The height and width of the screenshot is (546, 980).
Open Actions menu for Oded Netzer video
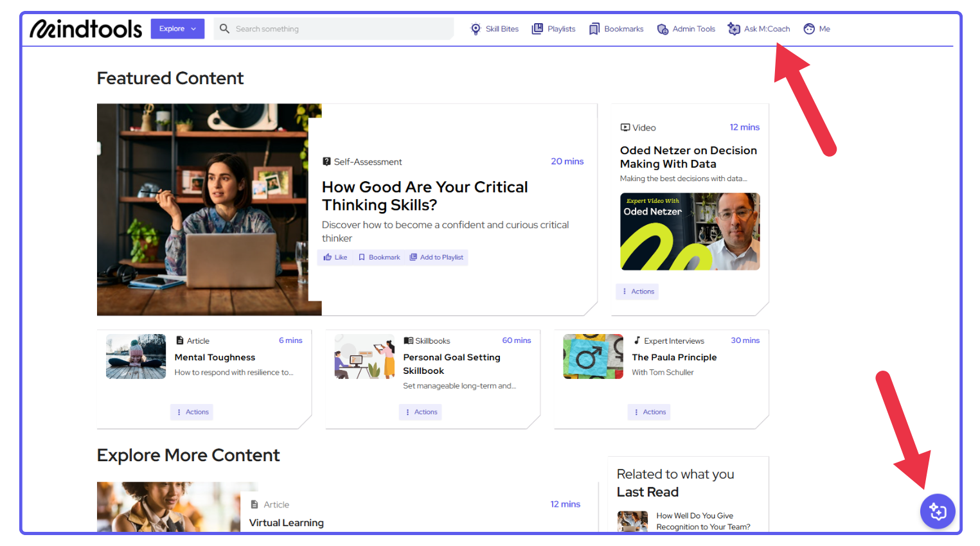tap(637, 292)
